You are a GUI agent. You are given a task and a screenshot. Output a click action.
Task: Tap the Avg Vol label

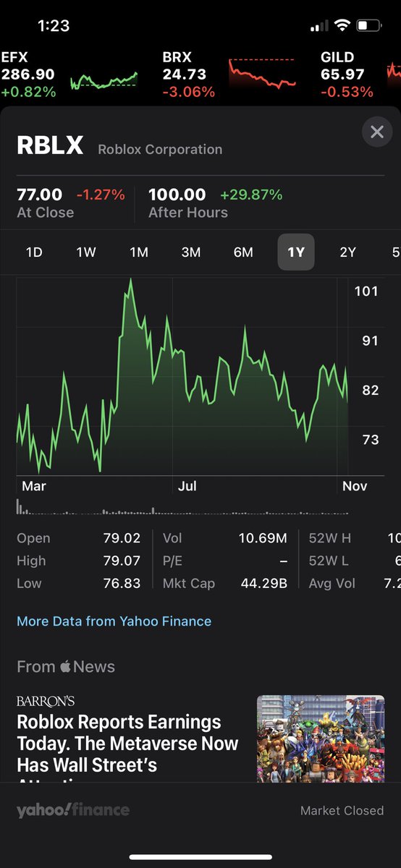(x=332, y=583)
